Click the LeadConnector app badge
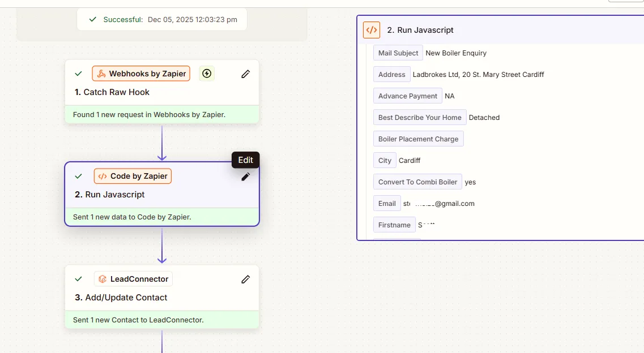Image resolution: width=644 pixels, height=353 pixels. click(133, 279)
